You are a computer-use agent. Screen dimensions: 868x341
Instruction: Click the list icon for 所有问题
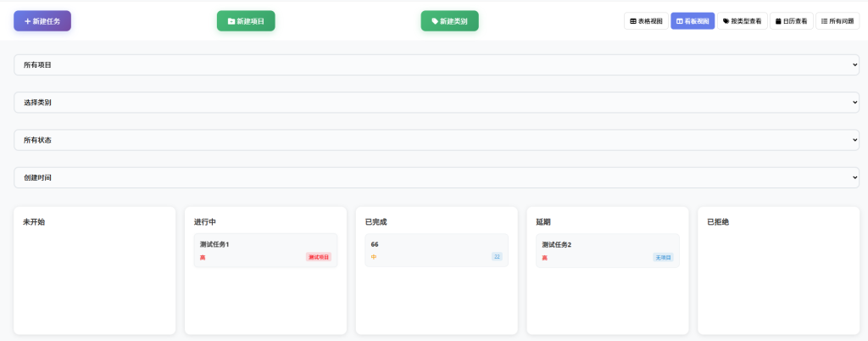click(825, 21)
